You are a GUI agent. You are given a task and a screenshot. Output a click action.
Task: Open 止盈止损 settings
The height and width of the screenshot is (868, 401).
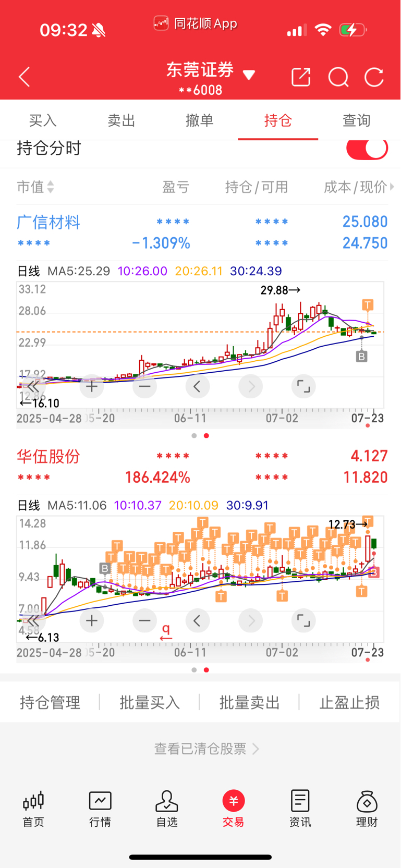[349, 702]
